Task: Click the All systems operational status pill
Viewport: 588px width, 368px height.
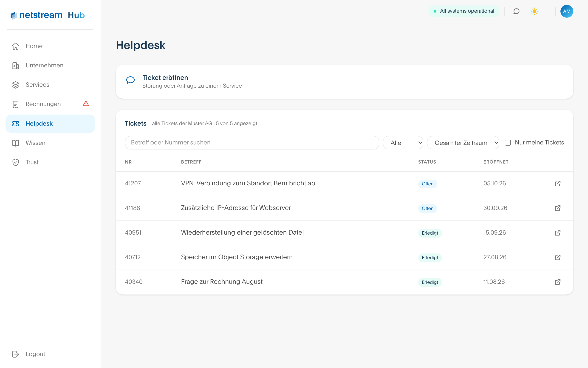Action: pyautogui.click(x=464, y=11)
